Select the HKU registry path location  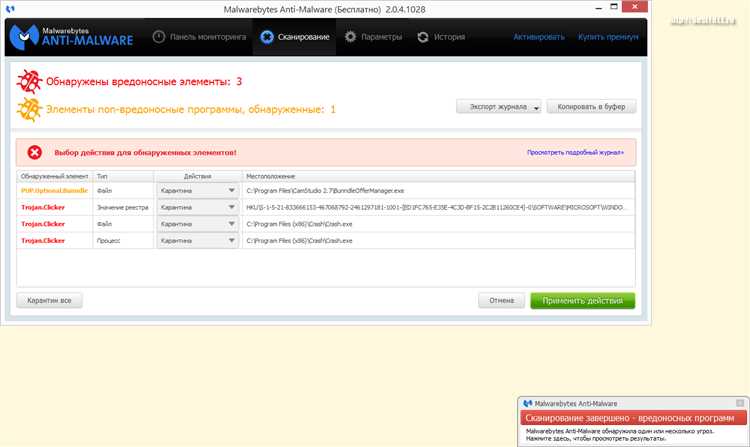(x=435, y=207)
